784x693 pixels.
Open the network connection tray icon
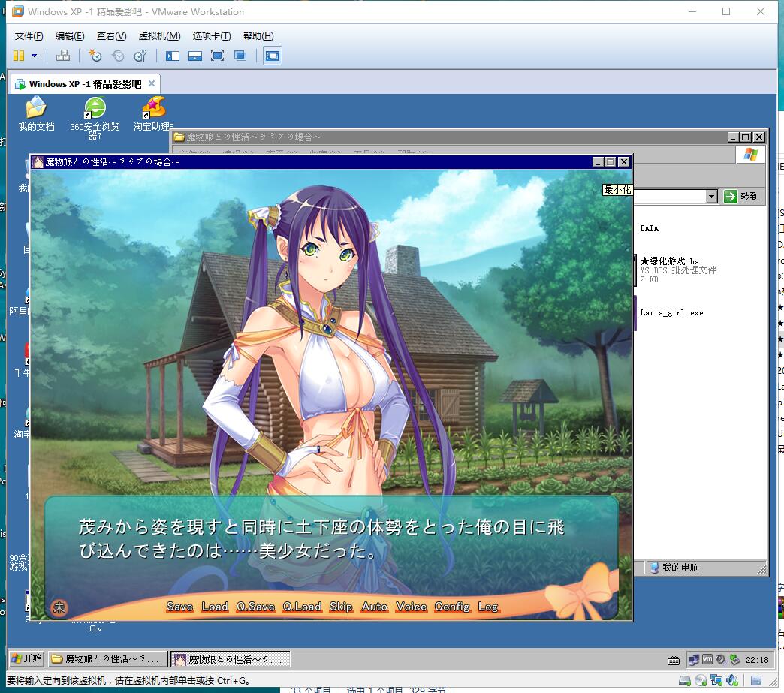(x=693, y=660)
